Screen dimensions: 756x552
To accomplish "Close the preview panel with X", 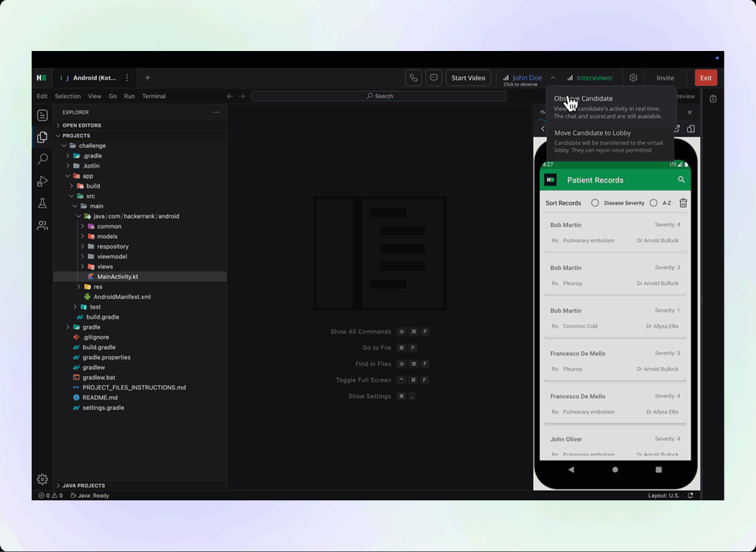I will pos(690,112).
